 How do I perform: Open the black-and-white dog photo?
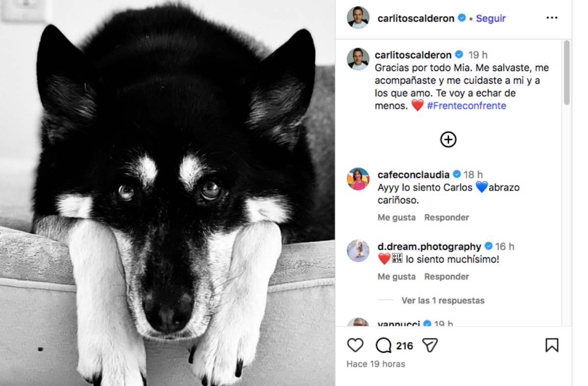coord(168,193)
